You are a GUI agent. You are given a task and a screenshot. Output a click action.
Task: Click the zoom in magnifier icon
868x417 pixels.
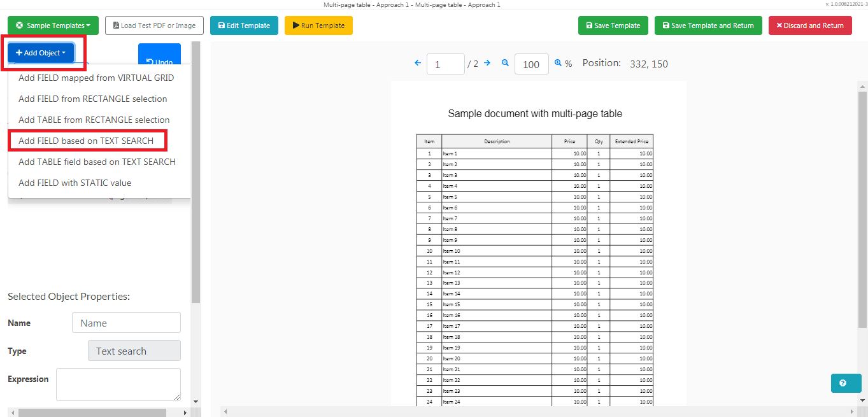tap(559, 63)
